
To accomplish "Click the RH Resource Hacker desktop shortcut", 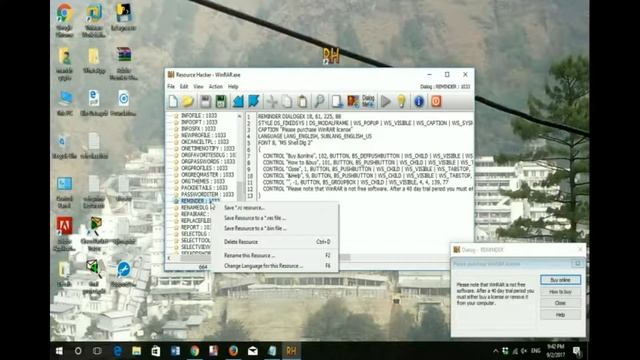I will point(331,56).
